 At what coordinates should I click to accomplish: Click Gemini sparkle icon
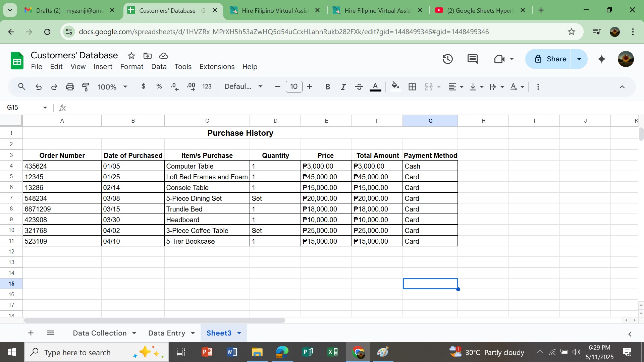coord(602,59)
